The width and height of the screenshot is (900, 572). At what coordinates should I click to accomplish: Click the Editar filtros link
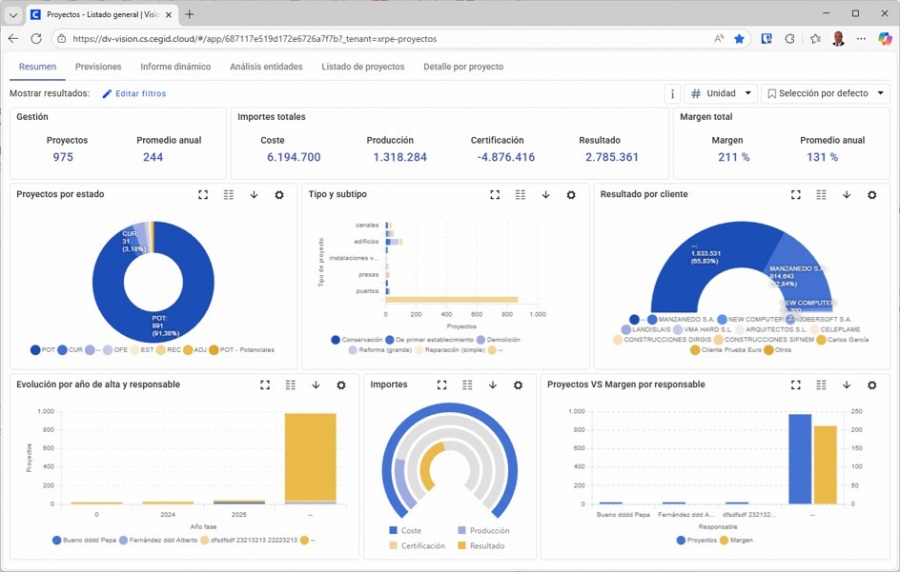click(x=134, y=94)
